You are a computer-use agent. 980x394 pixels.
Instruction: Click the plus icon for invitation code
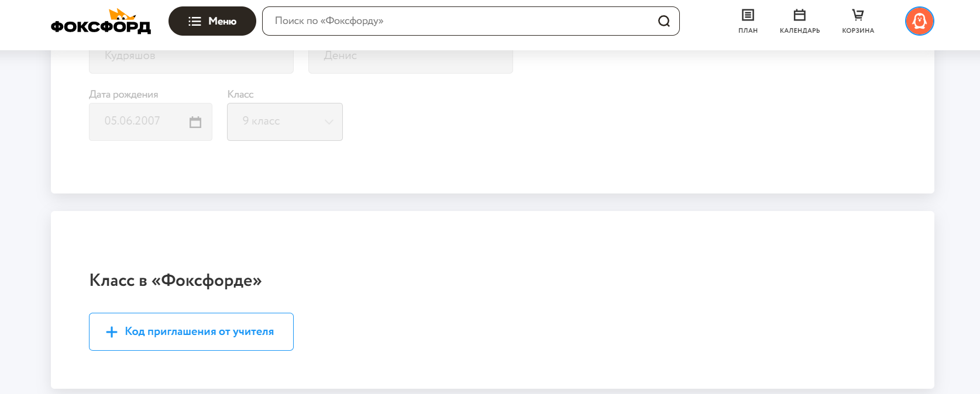click(112, 332)
